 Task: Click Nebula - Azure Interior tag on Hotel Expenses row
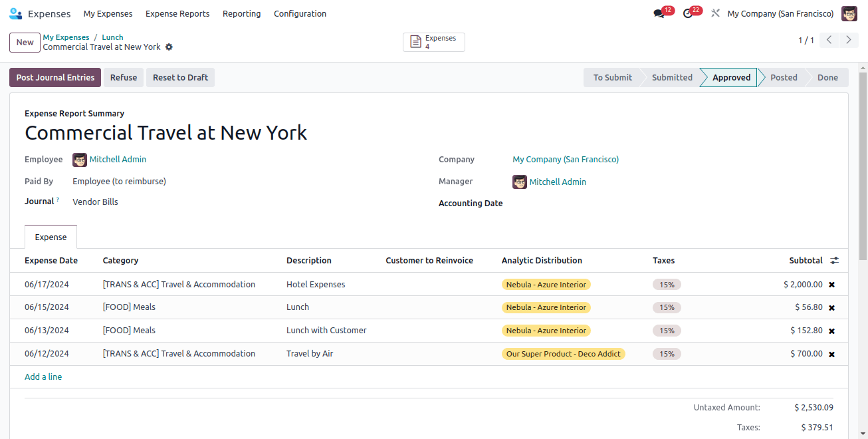click(546, 285)
